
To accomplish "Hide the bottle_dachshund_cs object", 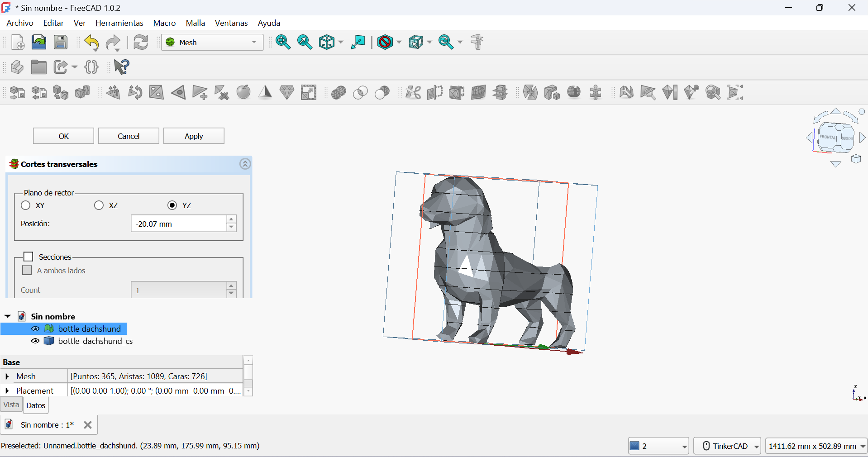I will click(35, 341).
